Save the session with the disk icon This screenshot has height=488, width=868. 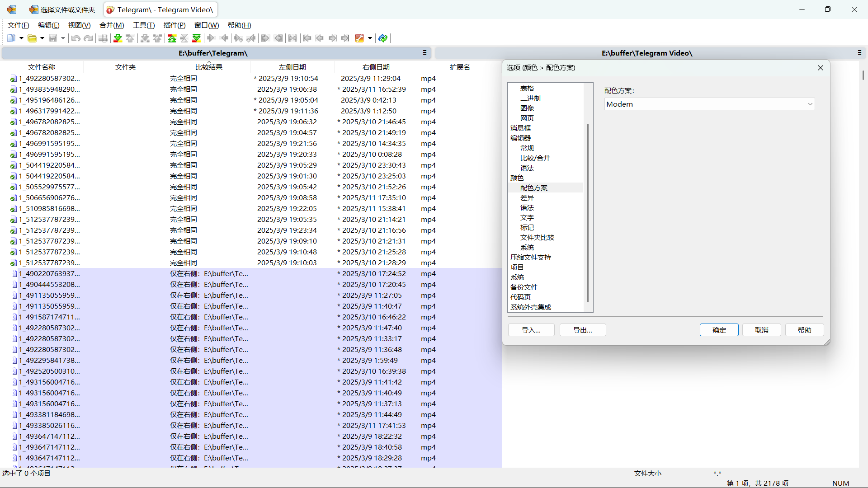[x=53, y=38]
